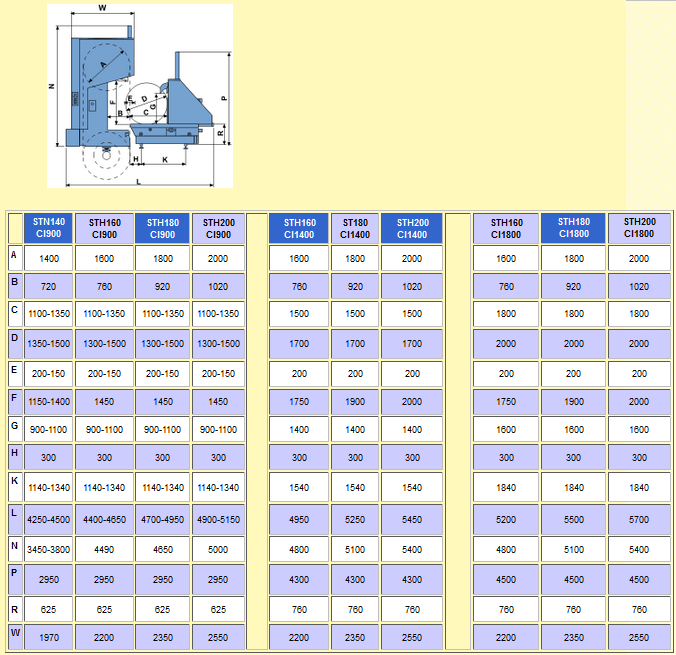Select the cell with value 4490

(106, 549)
